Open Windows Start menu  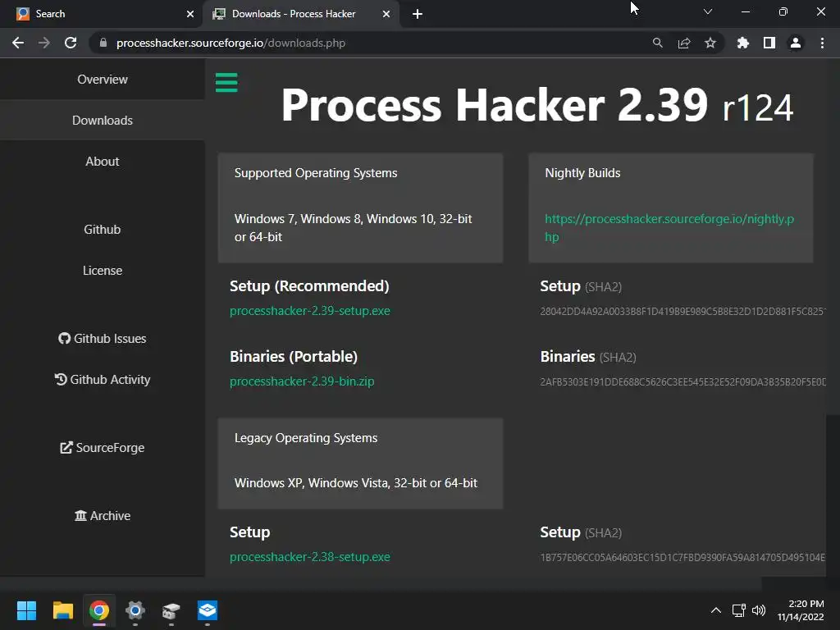click(26, 610)
